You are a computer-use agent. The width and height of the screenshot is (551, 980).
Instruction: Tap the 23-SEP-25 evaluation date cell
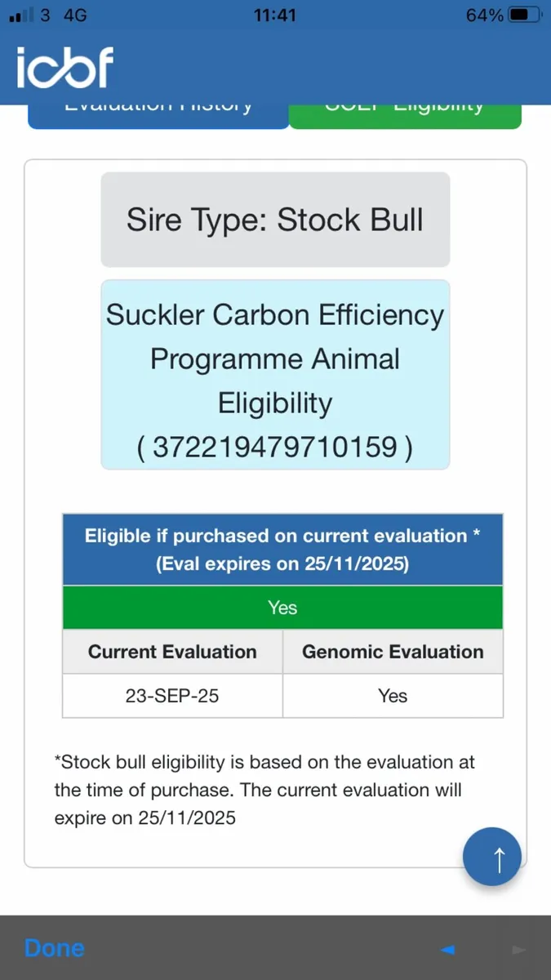pos(172,696)
